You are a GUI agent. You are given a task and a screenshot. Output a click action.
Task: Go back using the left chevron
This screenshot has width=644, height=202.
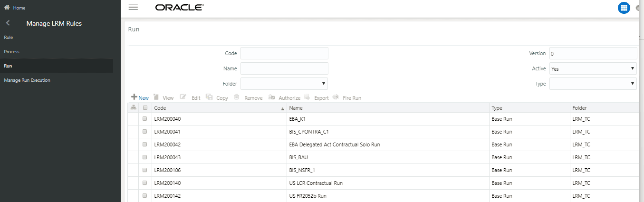[x=8, y=23]
